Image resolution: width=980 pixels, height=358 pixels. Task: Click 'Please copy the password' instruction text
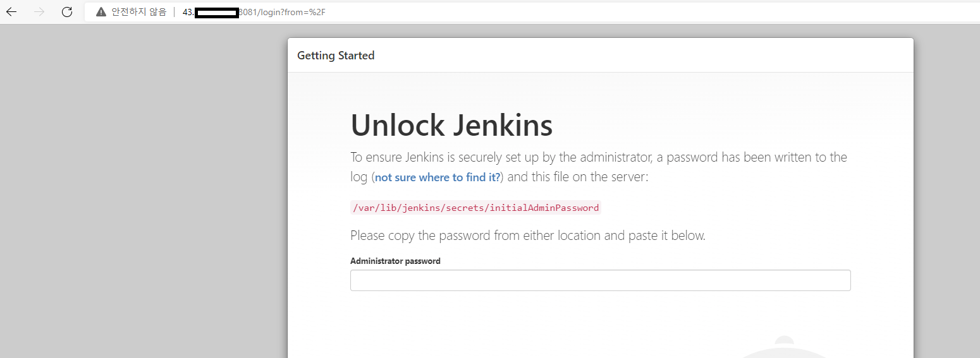click(528, 236)
